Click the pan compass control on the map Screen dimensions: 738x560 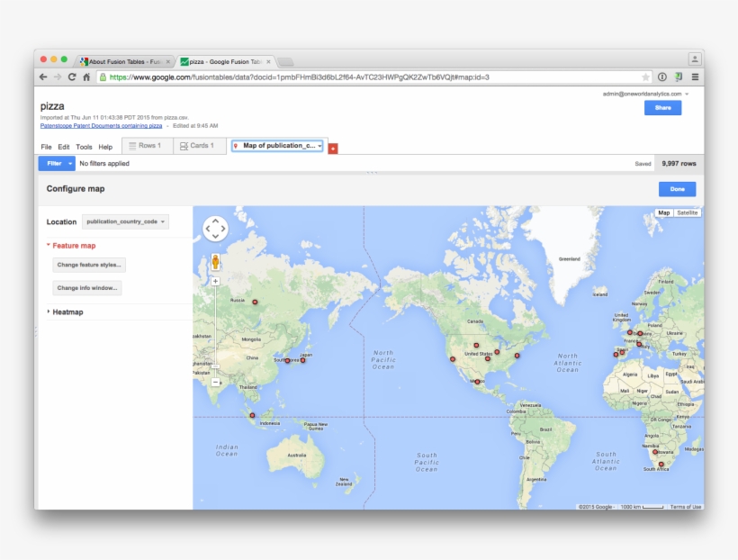click(215, 229)
